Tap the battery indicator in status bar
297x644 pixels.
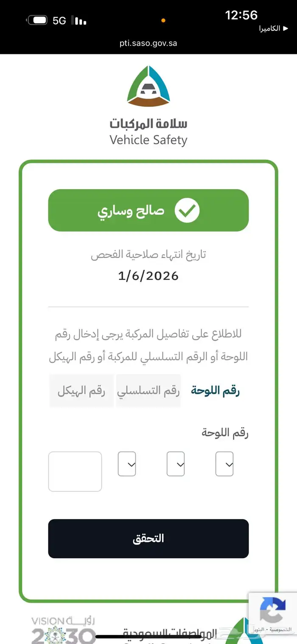(x=38, y=20)
